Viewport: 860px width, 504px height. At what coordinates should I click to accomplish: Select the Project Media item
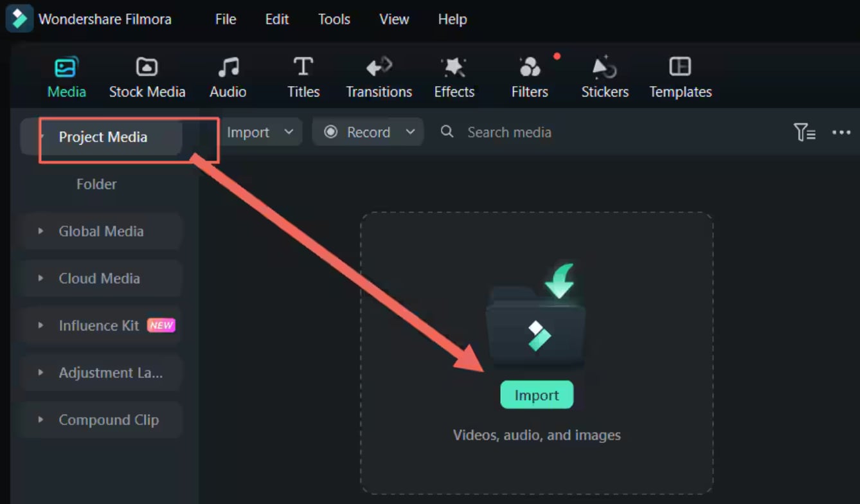[102, 137]
